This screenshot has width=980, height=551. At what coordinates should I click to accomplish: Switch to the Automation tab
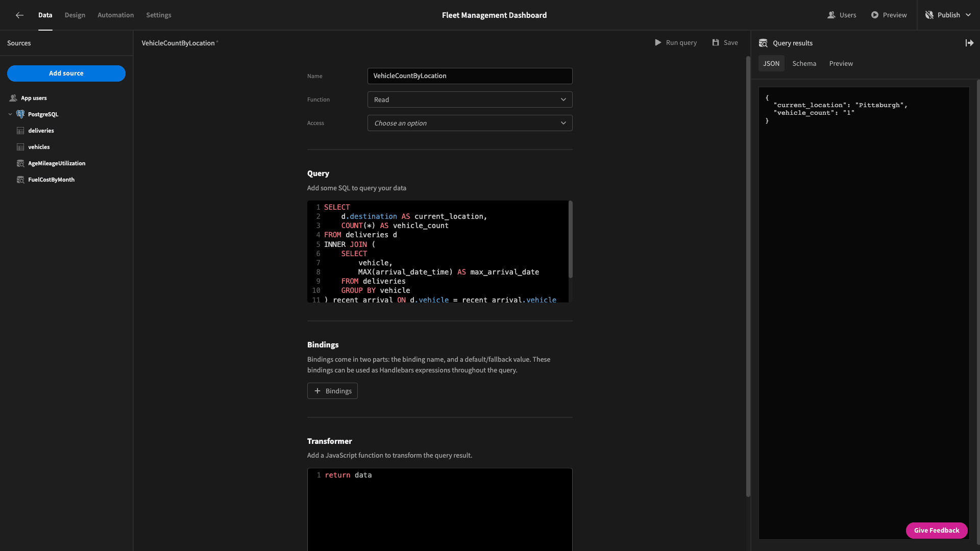point(116,15)
